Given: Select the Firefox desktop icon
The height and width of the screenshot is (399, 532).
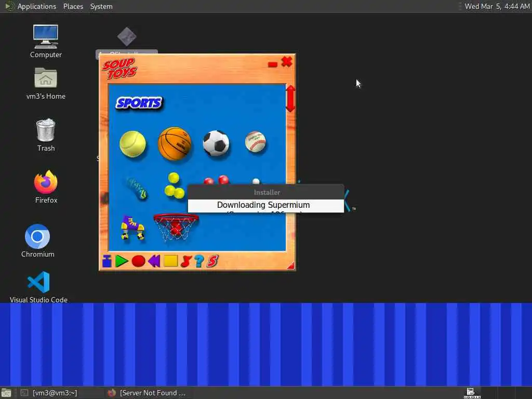Looking at the screenshot, I should tap(46, 187).
